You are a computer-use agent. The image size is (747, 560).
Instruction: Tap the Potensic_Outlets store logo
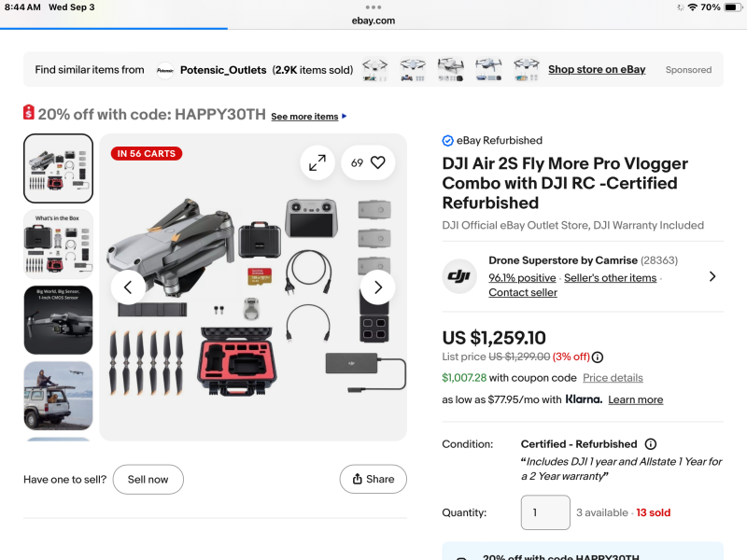[x=165, y=70]
